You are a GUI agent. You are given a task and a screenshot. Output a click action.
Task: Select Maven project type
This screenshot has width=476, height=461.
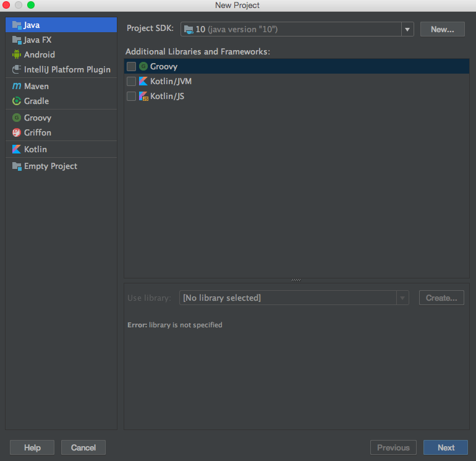pyautogui.click(x=61, y=86)
